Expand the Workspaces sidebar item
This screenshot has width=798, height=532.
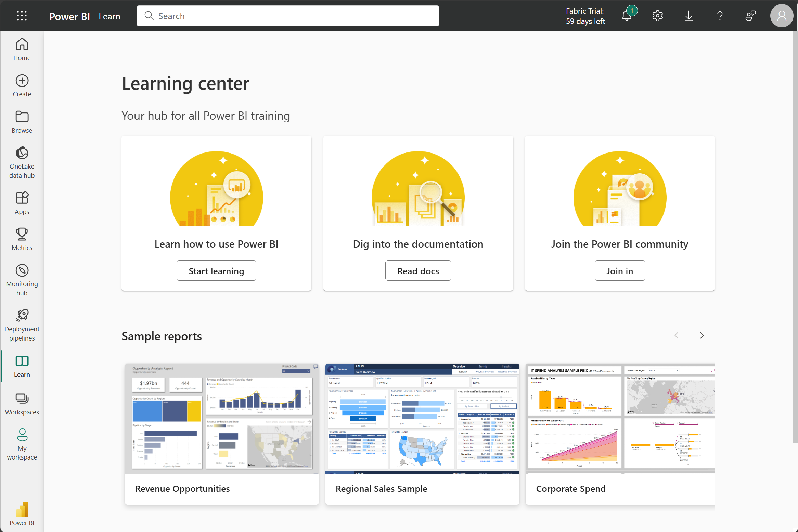[22, 403]
